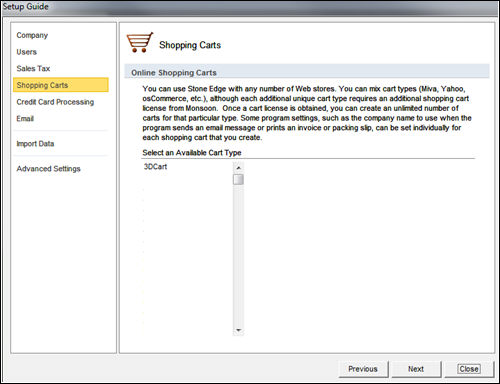Open the Import Data section
500x384 pixels.
coord(35,144)
